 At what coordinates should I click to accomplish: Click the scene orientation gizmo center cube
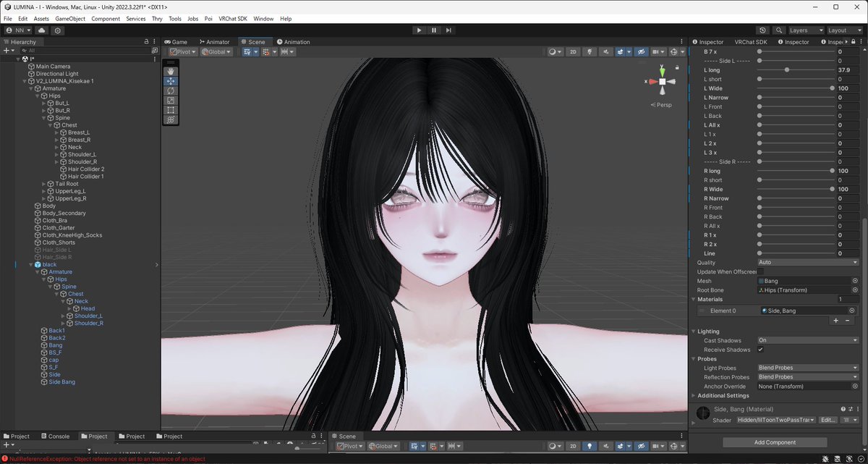[x=662, y=82]
